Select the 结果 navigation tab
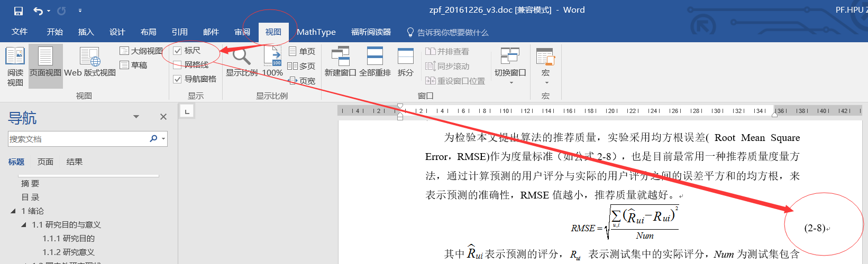 (75, 162)
